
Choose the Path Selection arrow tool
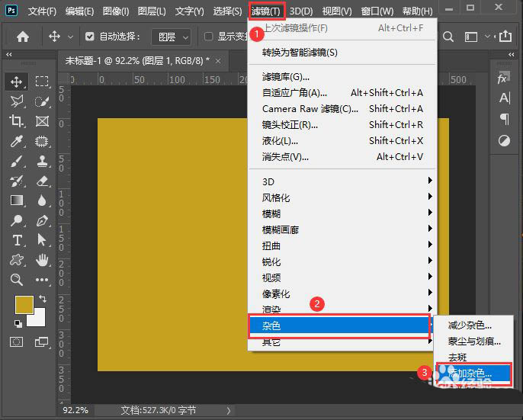pos(42,240)
